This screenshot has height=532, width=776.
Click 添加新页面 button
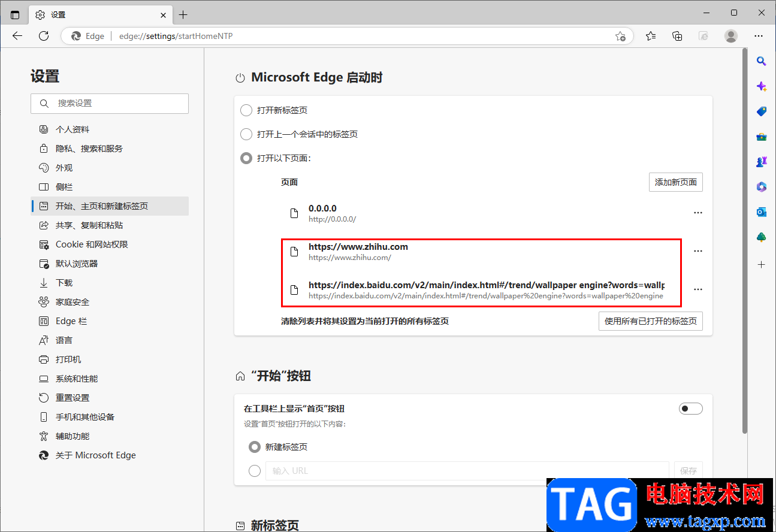[676, 182]
